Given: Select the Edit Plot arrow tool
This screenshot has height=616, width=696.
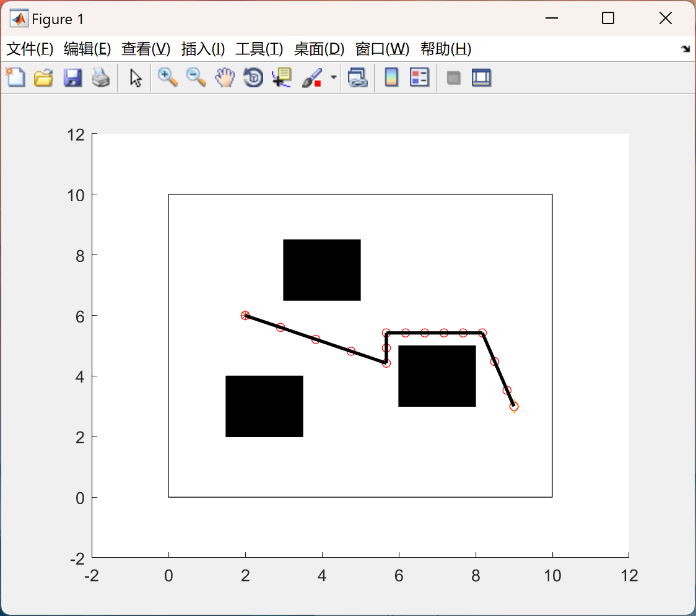Looking at the screenshot, I should pyautogui.click(x=136, y=78).
